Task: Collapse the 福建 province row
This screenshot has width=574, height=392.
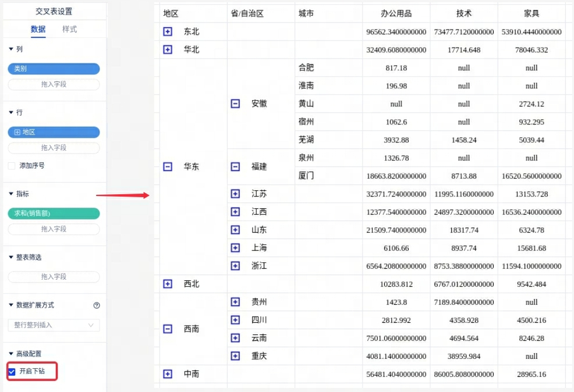Action: point(235,166)
